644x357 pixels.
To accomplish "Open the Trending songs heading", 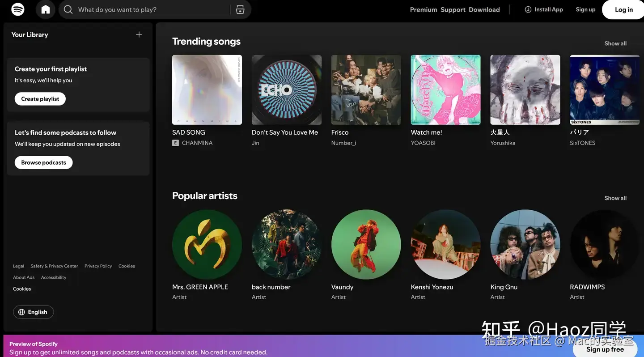I will 206,41.
